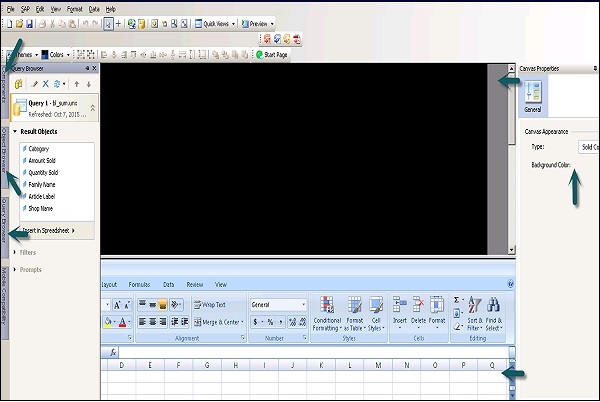Viewport: 600px width, 402px height.
Task: Click the AutoSum sigma icon
Action: pos(457,300)
